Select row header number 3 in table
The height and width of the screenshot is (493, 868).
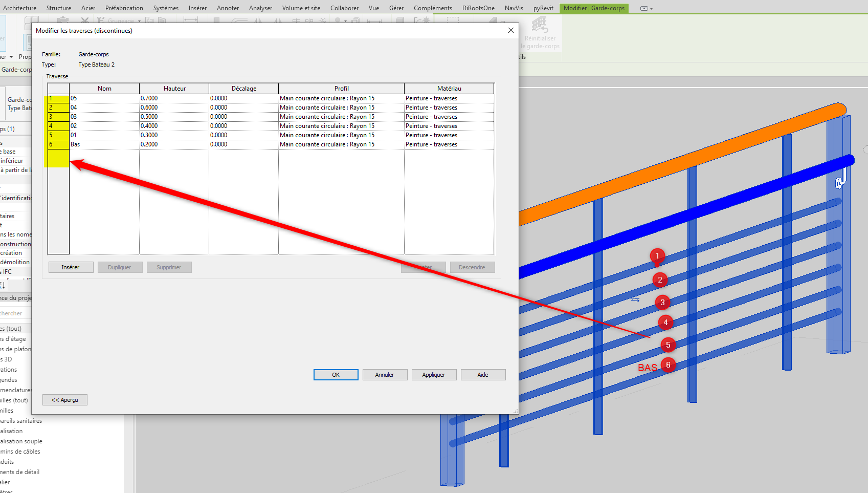[58, 117]
